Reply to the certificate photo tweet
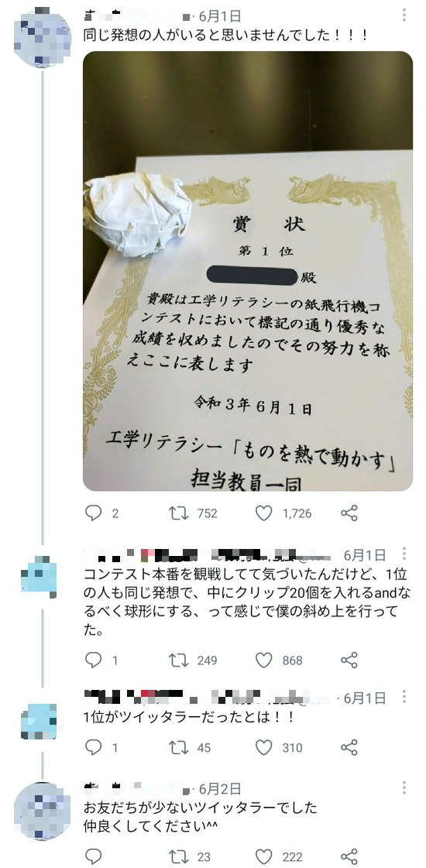The height and width of the screenshot is (868, 426). tap(93, 513)
